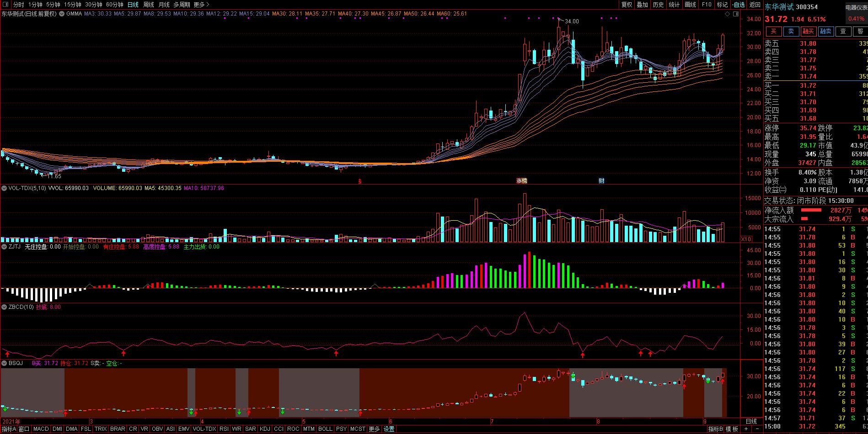Open F10 company info
This screenshot has width=868, height=434.
pyautogui.click(x=707, y=5)
